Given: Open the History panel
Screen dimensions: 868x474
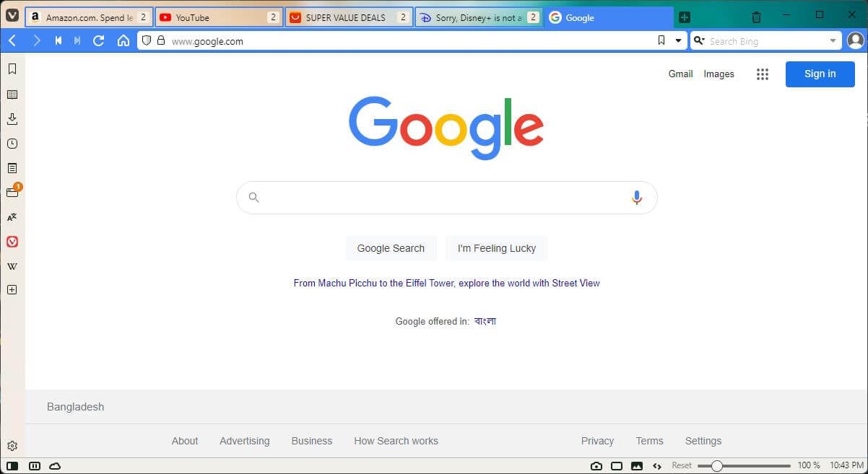Looking at the screenshot, I should click(12, 144).
